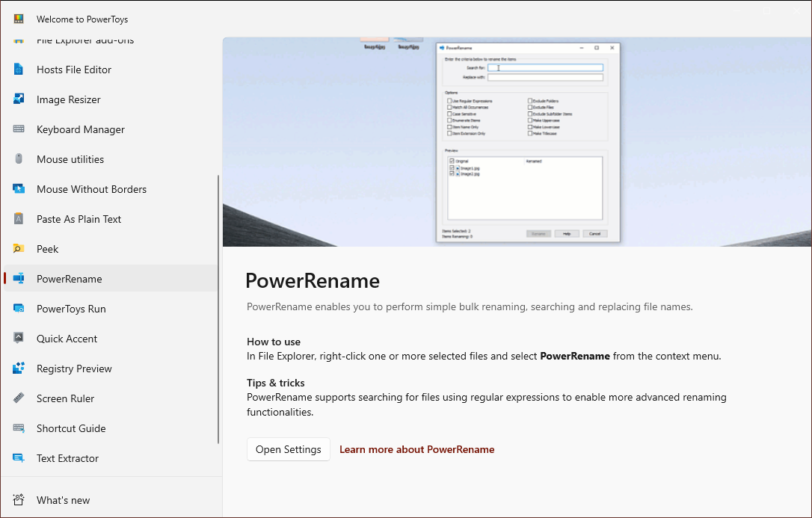Select the Image Resizer sidebar icon
Viewport: 812px width, 518px height.
(20, 99)
